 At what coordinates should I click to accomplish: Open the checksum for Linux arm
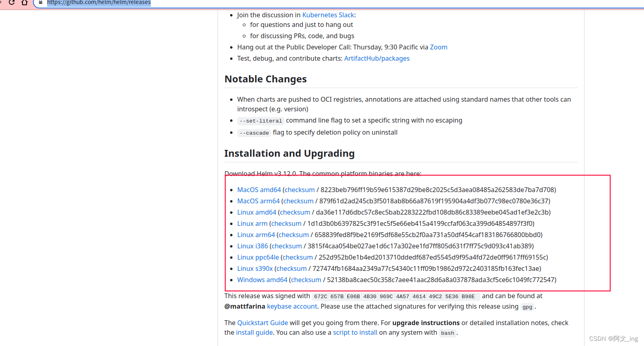tap(286, 223)
